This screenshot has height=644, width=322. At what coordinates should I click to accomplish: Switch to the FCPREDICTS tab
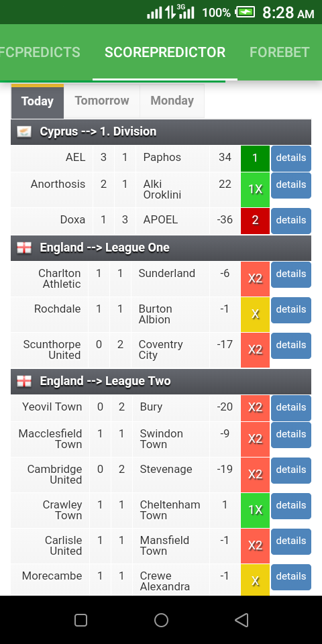tap(40, 52)
